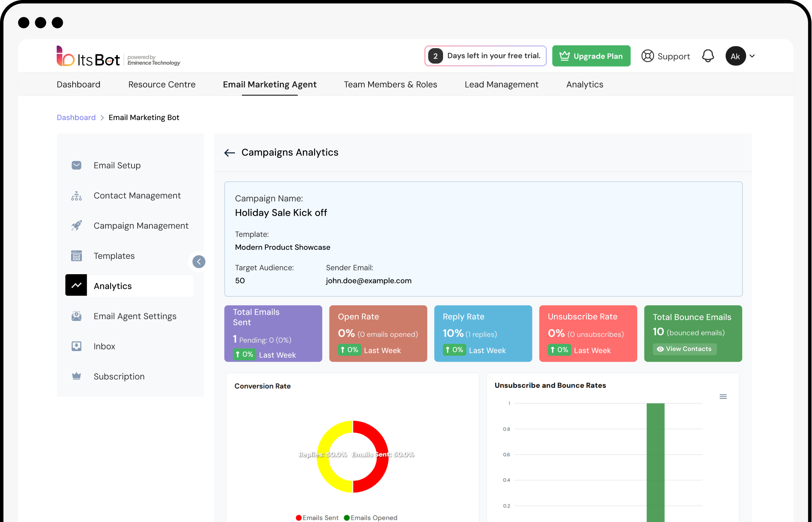Open the Dashboard nav tab
The height and width of the screenshot is (522, 812).
(x=78, y=85)
